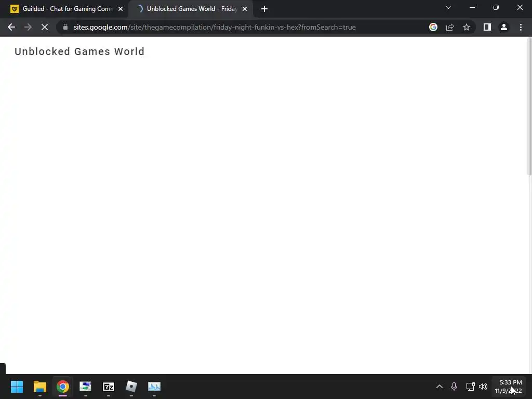This screenshot has width=532, height=399.
Task: Open File Explorer from the taskbar
Action: (39, 387)
